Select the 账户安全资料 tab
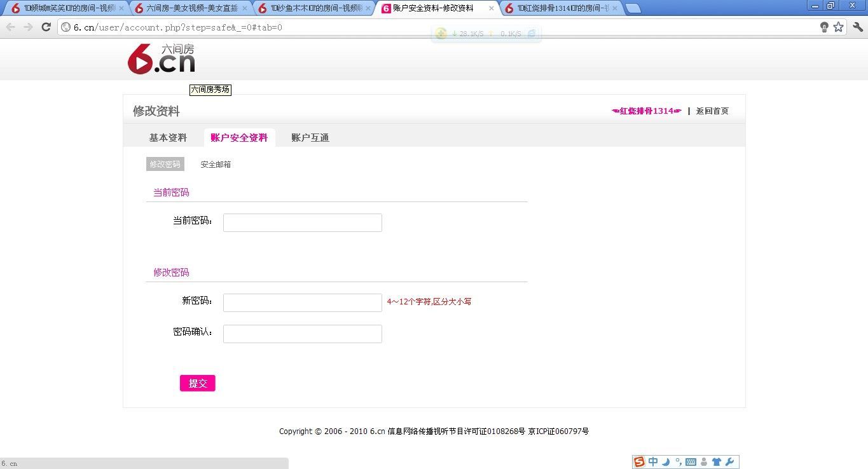Screen dimensions: 868x469 click(x=239, y=138)
